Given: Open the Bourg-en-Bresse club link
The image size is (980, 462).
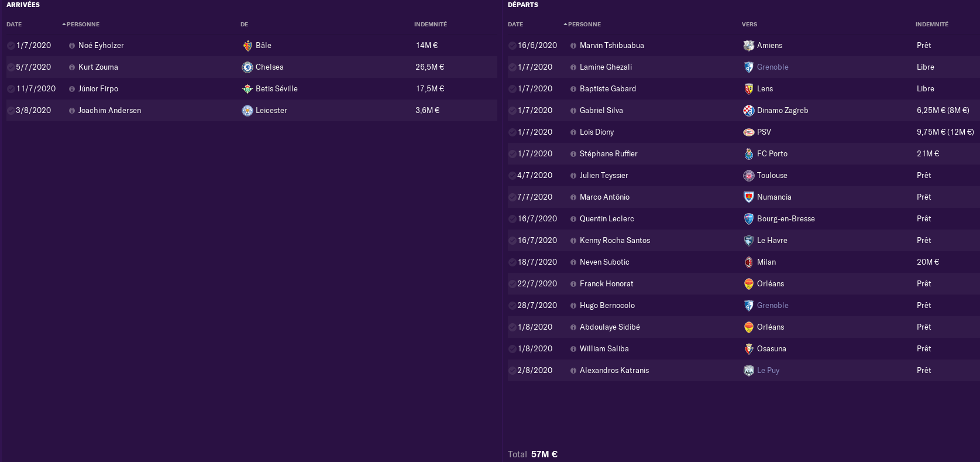Looking at the screenshot, I should (x=786, y=219).
